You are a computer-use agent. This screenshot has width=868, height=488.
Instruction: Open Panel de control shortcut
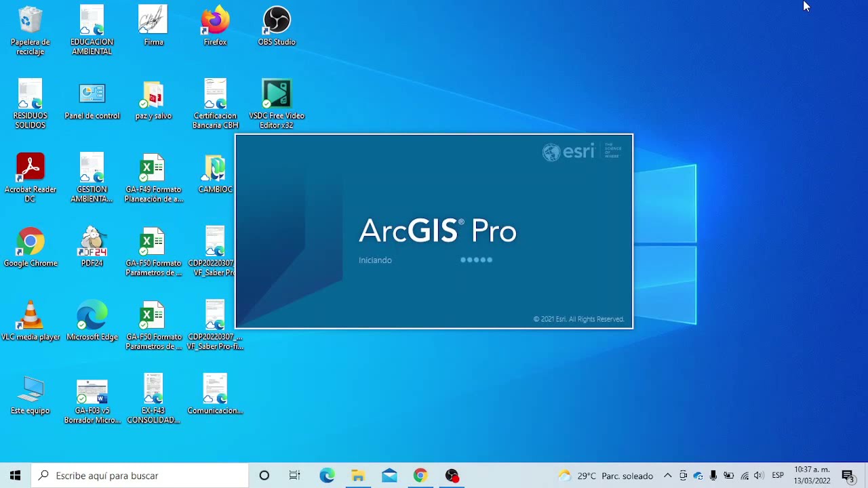coord(92,100)
